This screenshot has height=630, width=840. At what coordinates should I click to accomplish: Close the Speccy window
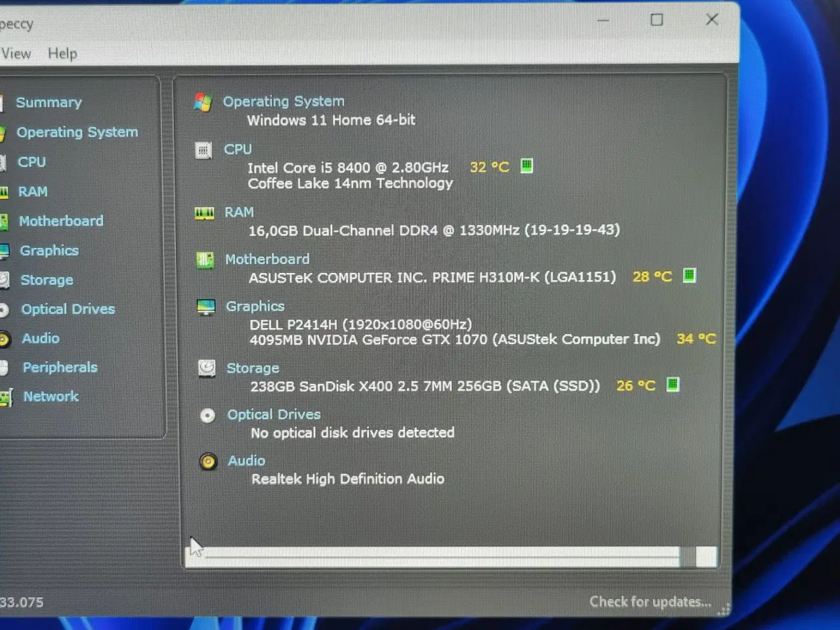point(712,20)
